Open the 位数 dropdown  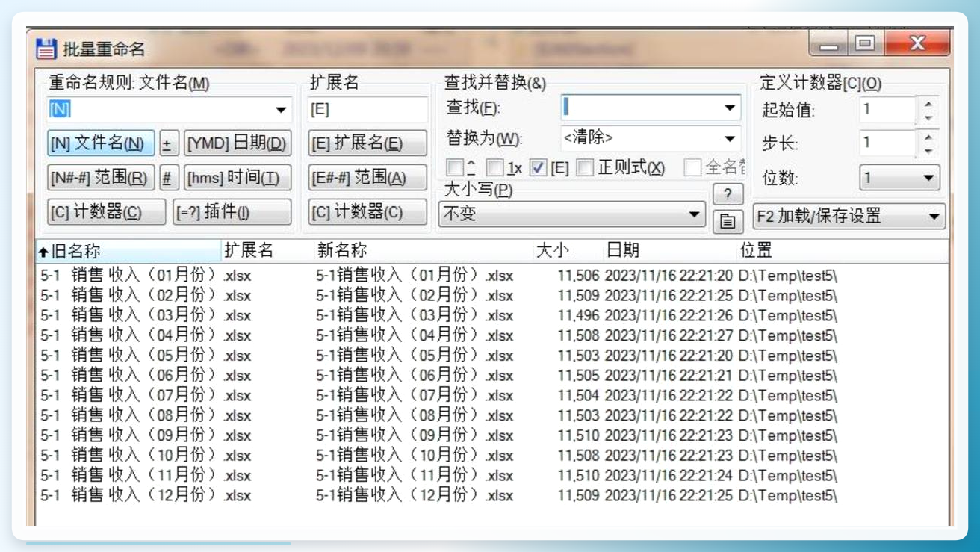click(928, 178)
